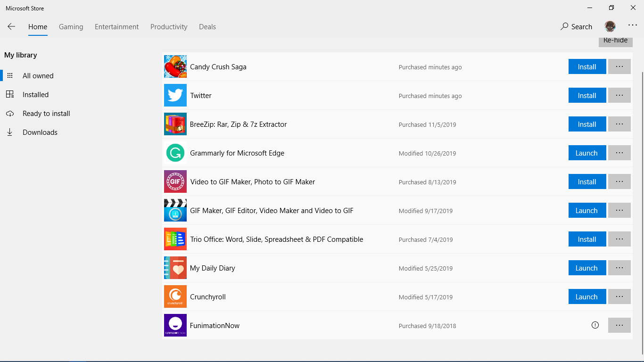Open the user profile avatar

(610, 26)
